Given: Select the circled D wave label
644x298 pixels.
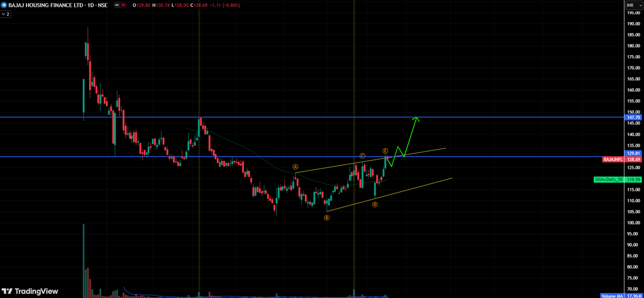Looking at the screenshot, I should pos(375,205).
